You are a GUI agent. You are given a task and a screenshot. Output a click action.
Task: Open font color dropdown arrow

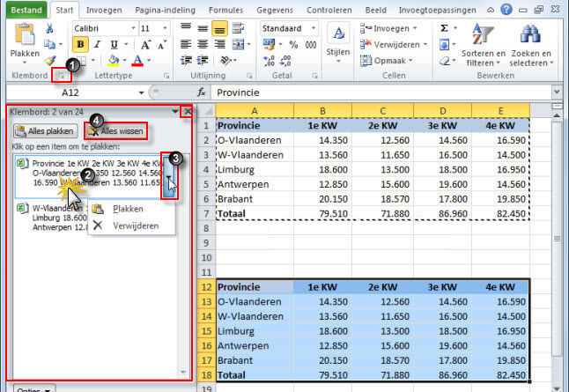click(x=149, y=60)
